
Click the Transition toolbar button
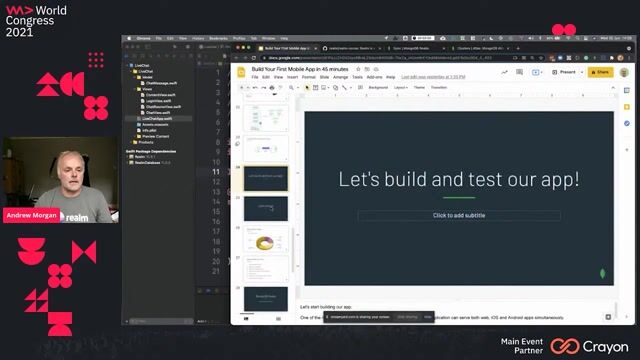439,87
